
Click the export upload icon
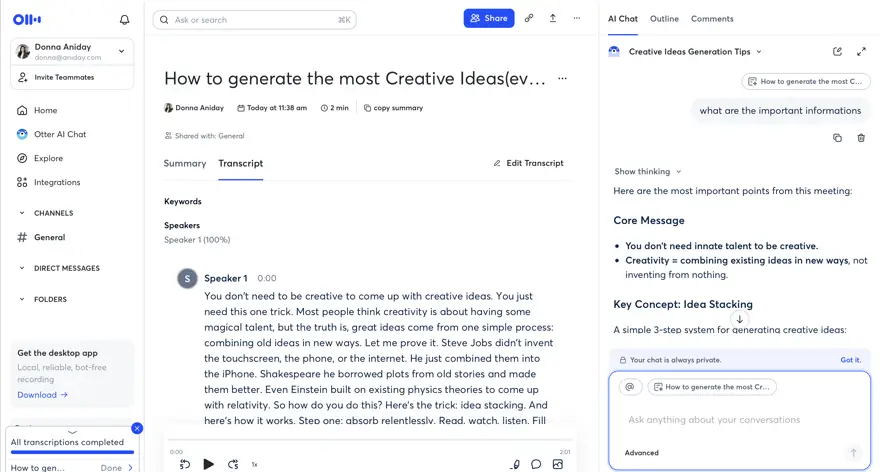[x=553, y=18]
